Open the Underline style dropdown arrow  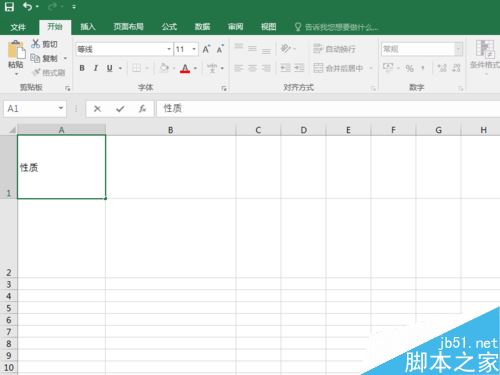tap(120, 68)
